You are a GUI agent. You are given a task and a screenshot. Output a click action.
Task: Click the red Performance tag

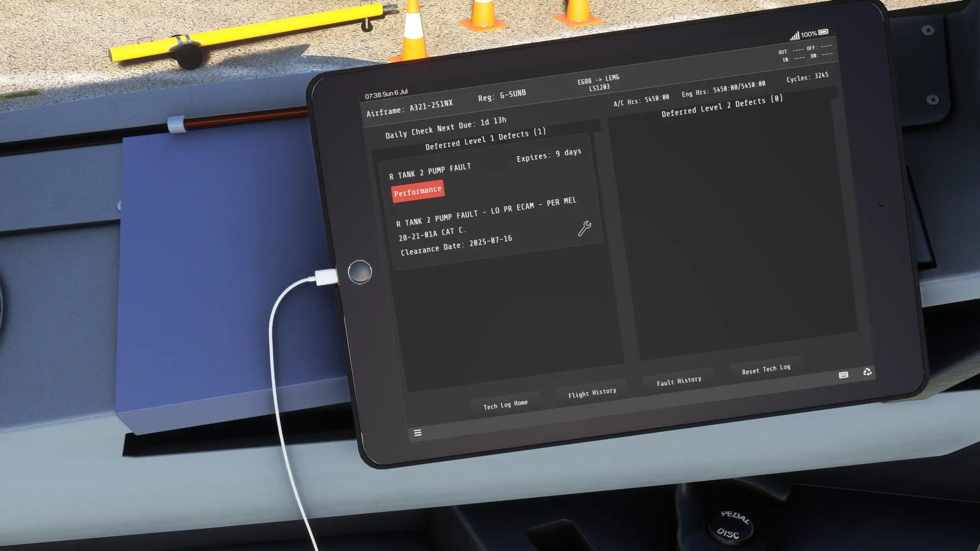coord(418,191)
